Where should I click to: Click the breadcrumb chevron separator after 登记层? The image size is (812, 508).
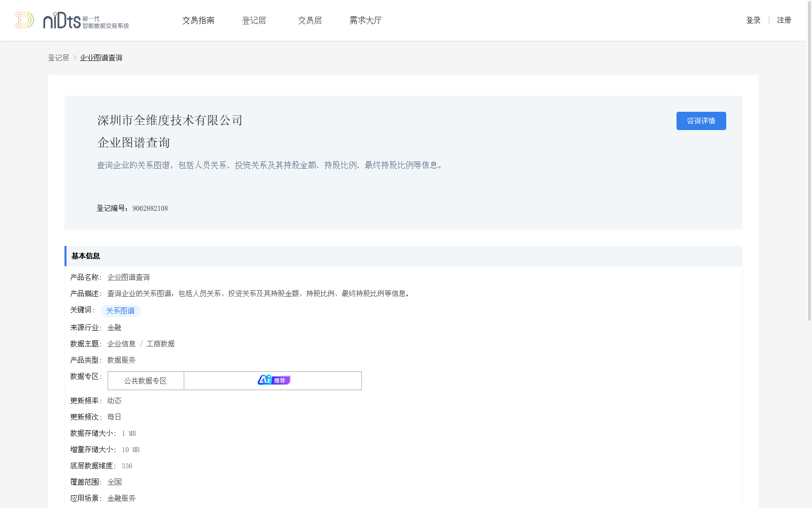(x=75, y=58)
